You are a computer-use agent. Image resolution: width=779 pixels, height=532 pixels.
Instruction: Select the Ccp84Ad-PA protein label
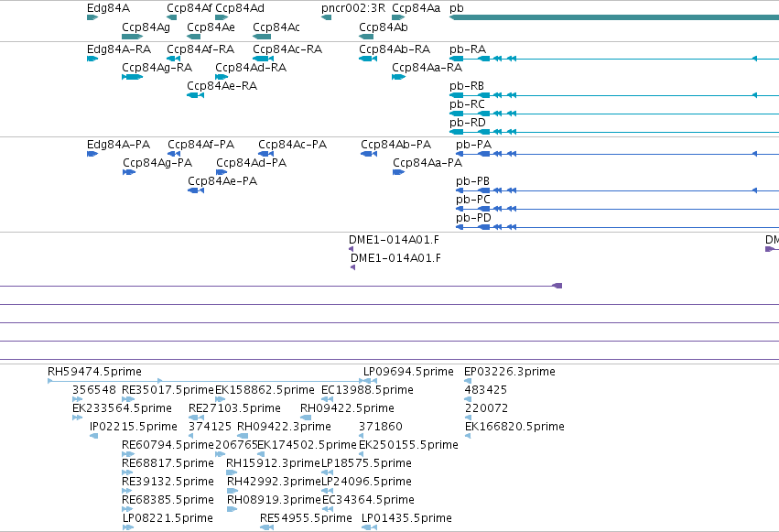point(251,163)
